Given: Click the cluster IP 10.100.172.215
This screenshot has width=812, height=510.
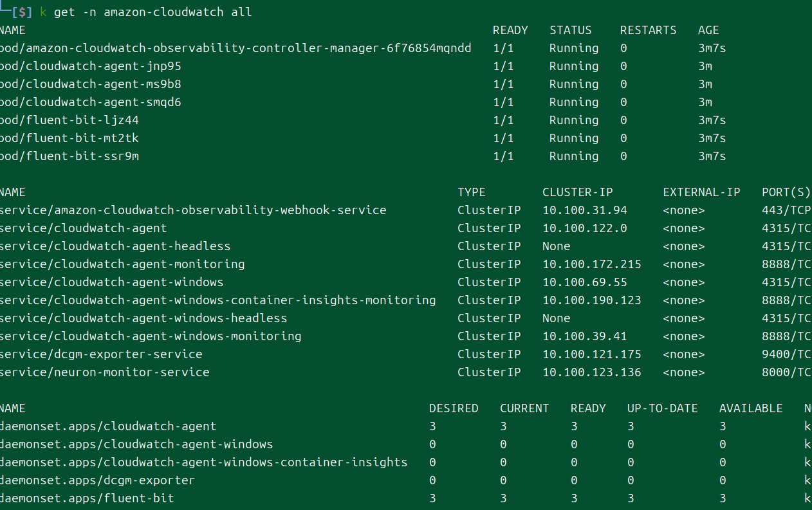Looking at the screenshot, I should pos(592,264).
